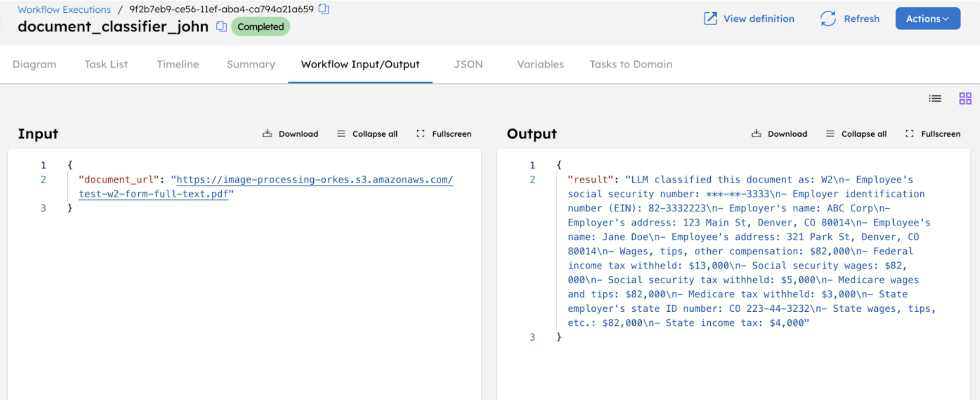Viewport: 980px width, 400px height.
Task: Click the Completed status badge
Action: (261, 26)
